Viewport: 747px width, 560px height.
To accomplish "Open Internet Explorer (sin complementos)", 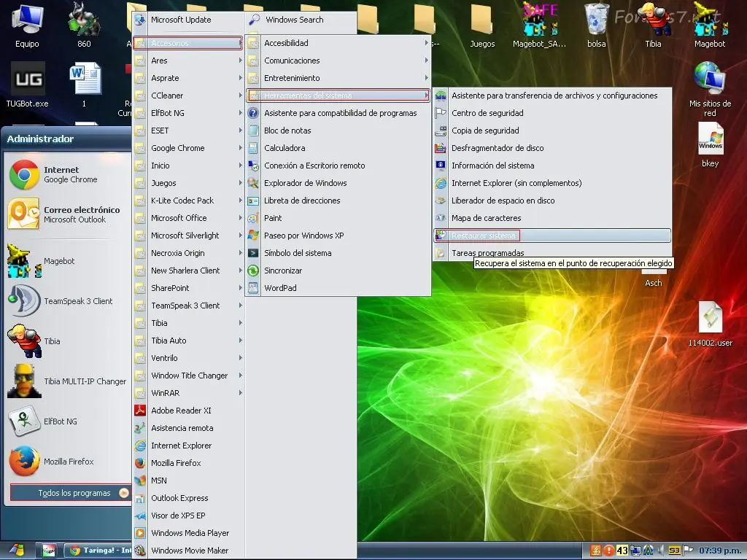I will (x=551, y=183).
